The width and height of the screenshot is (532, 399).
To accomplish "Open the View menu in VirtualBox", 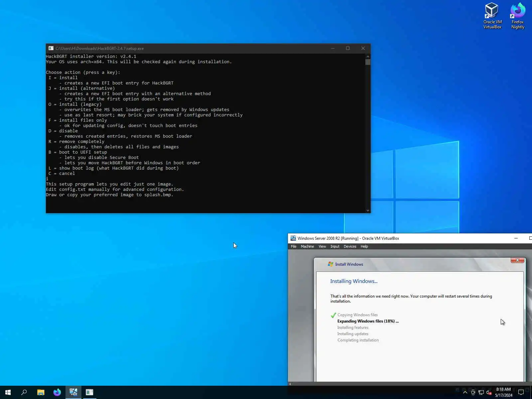I will point(322,246).
